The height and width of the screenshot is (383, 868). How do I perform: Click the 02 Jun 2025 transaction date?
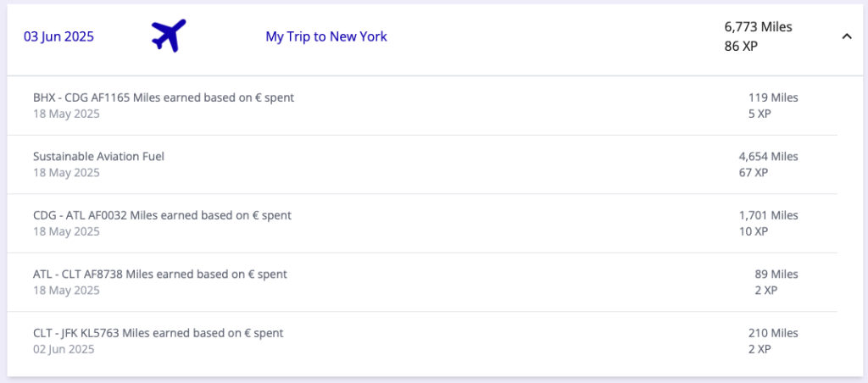click(64, 348)
